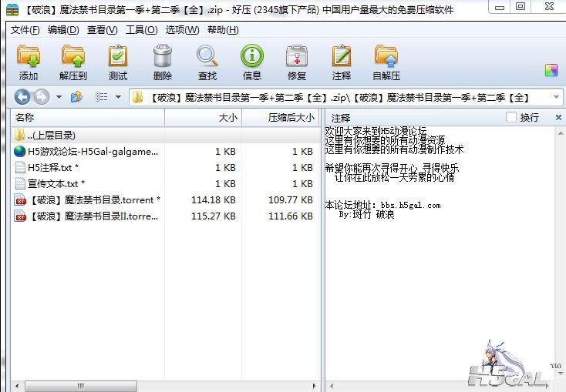Screen dimensions: 566x392
Task: Open the 工具(O) menu
Action: click(x=141, y=30)
